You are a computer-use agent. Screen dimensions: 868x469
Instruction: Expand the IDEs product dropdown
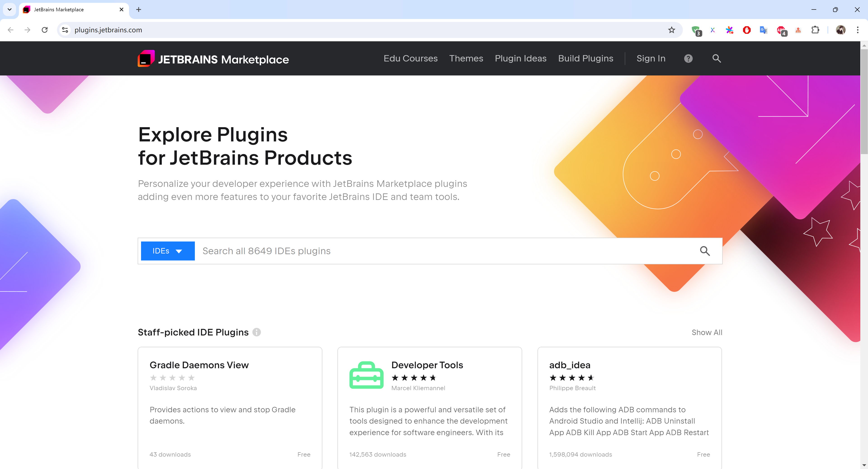coord(167,251)
